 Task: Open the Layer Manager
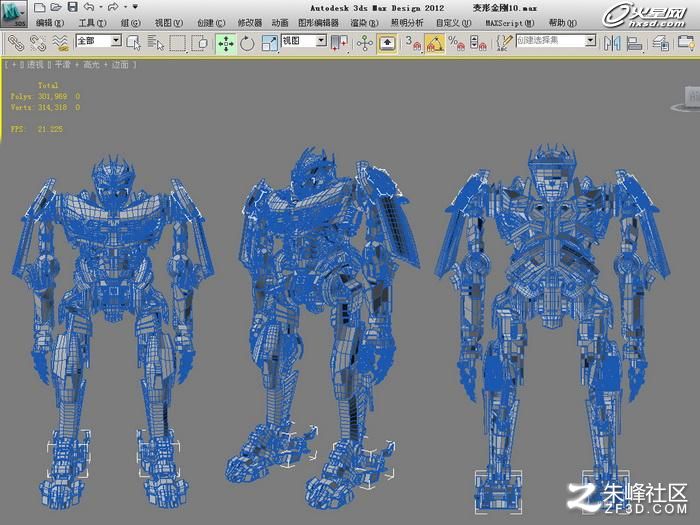pos(661,43)
